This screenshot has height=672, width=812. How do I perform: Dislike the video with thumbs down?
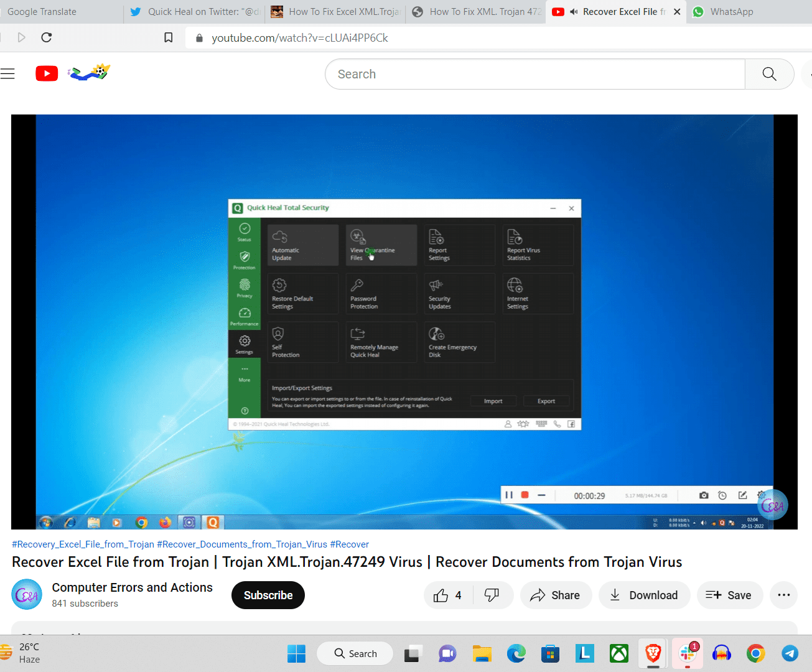click(x=492, y=595)
